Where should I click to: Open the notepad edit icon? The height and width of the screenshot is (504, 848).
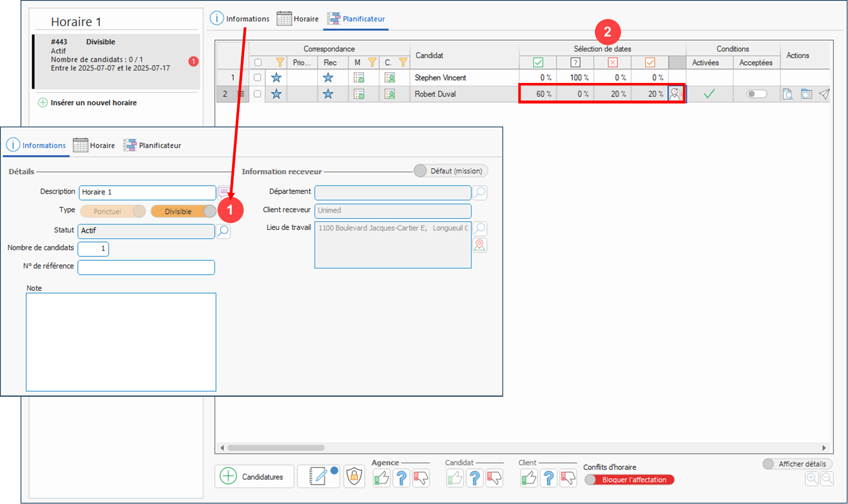(318, 476)
